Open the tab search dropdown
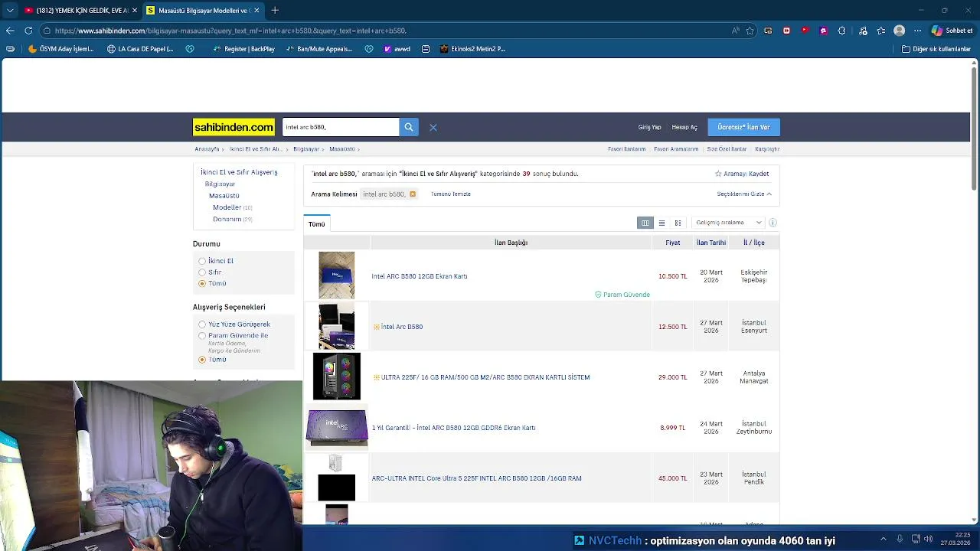This screenshot has width=980, height=551. coord(10,10)
